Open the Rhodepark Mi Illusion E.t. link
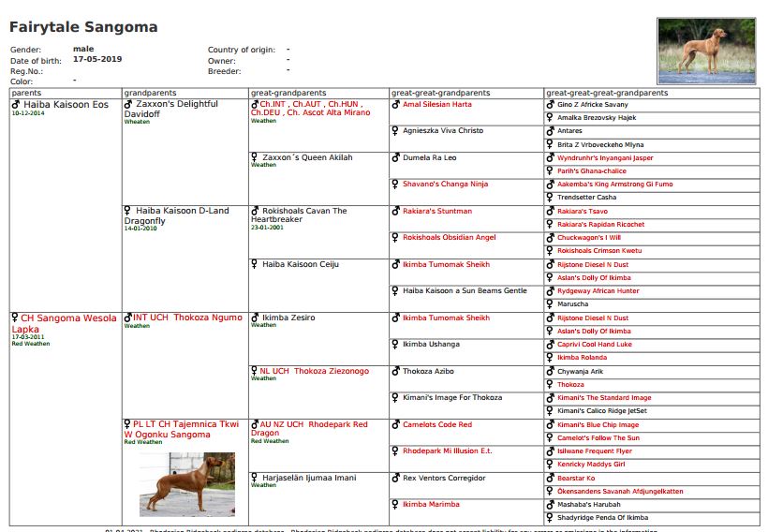Screen dimensions: 768x532 pyautogui.click(x=447, y=451)
